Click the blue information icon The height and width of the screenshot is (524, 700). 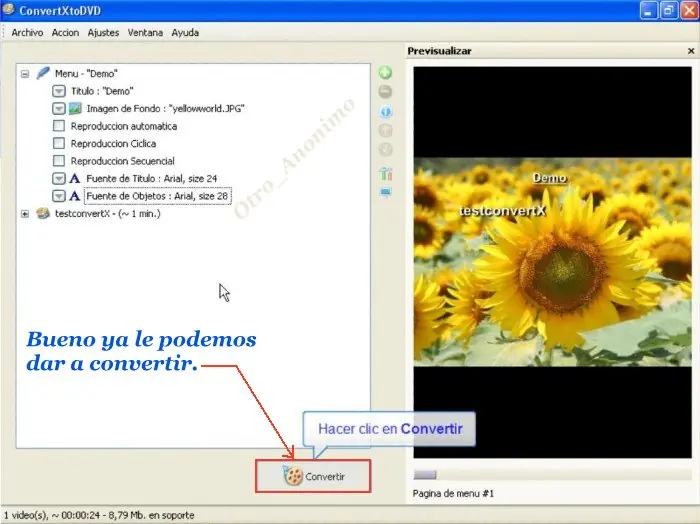point(386,111)
